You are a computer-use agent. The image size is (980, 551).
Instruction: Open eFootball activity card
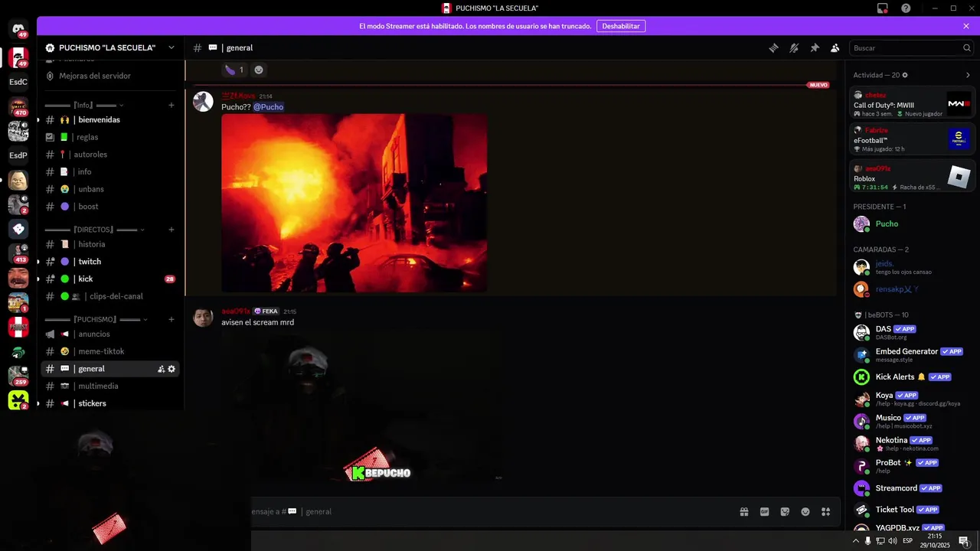[912, 139]
